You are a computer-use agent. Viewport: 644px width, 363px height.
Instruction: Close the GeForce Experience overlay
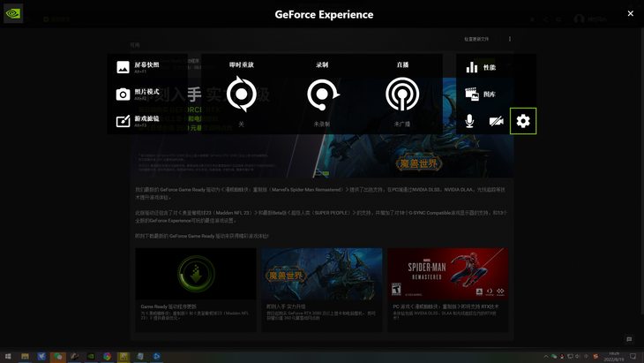631,13
